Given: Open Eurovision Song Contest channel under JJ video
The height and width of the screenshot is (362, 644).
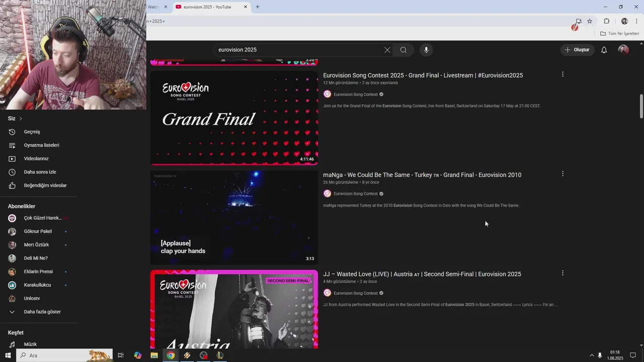Looking at the screenshot, I should coord(355,293).
